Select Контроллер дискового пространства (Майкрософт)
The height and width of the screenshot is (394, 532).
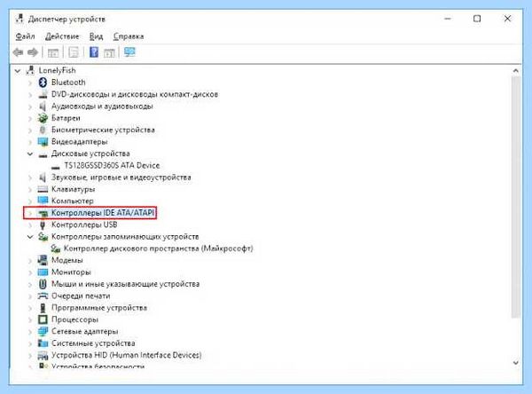159,248
